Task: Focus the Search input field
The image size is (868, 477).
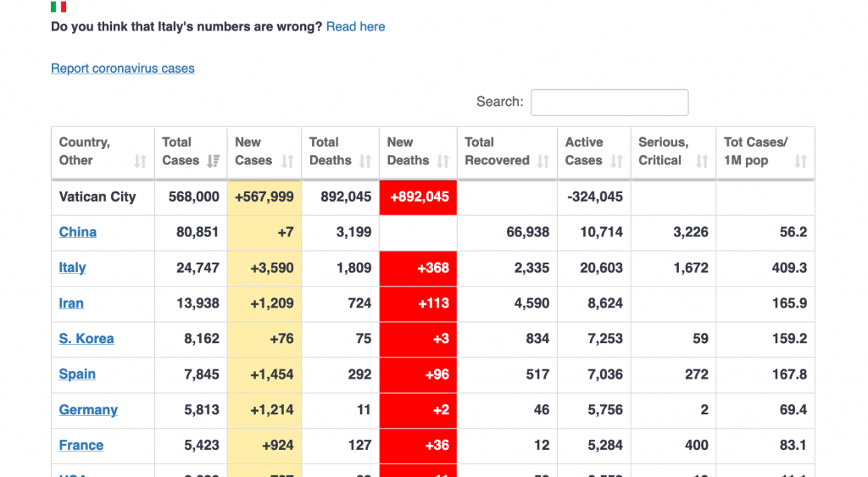Action: (609, 103)
